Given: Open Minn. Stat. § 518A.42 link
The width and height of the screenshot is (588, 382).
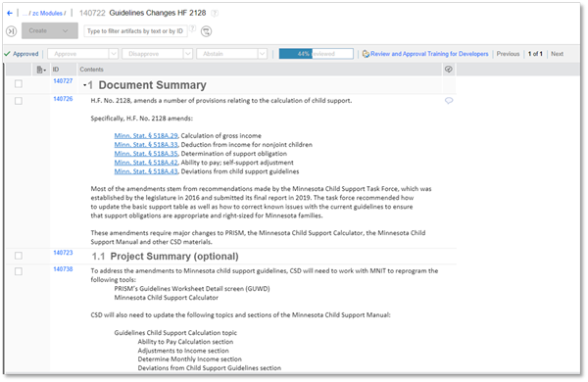Looking at the screenshot, I should 146,163.
